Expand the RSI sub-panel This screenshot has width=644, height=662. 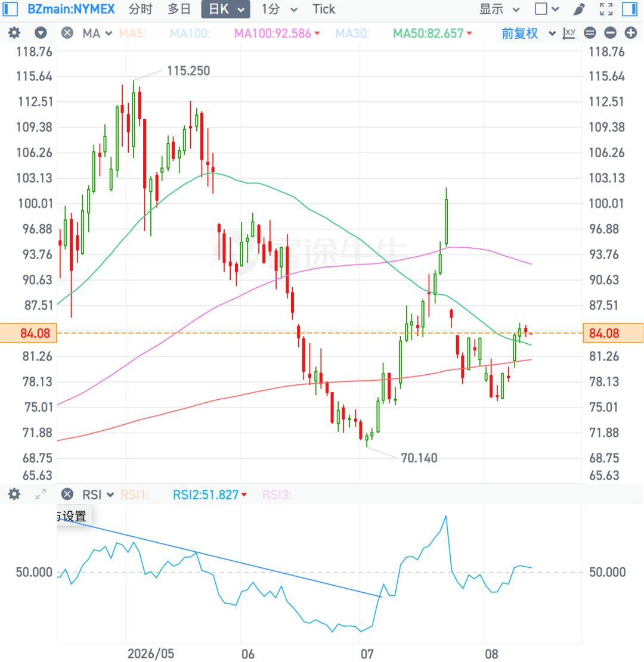[x=41, y=495]
